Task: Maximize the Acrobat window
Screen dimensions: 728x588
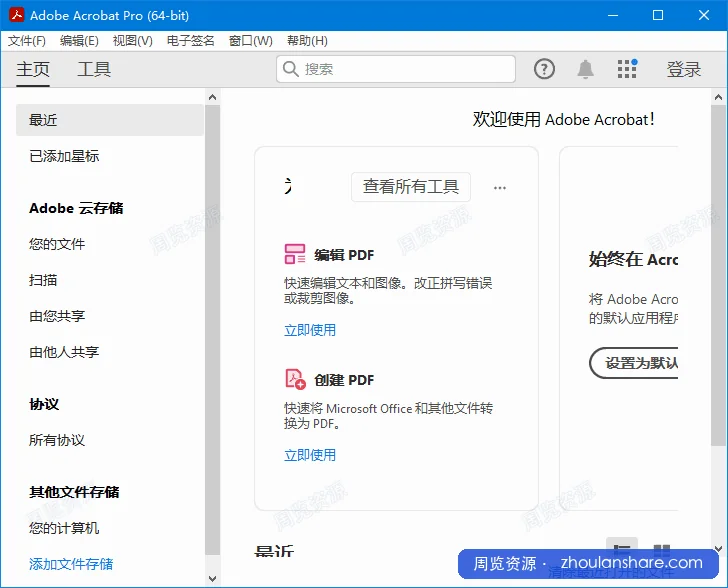Action: [x=658, y=15]
